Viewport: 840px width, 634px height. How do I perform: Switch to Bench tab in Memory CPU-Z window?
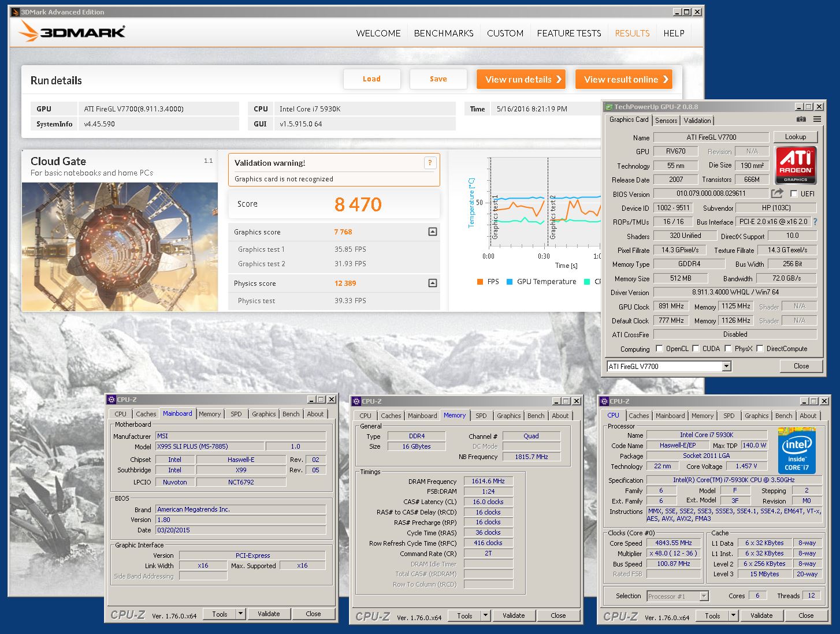pyautogui.click(x=536, y=416)
